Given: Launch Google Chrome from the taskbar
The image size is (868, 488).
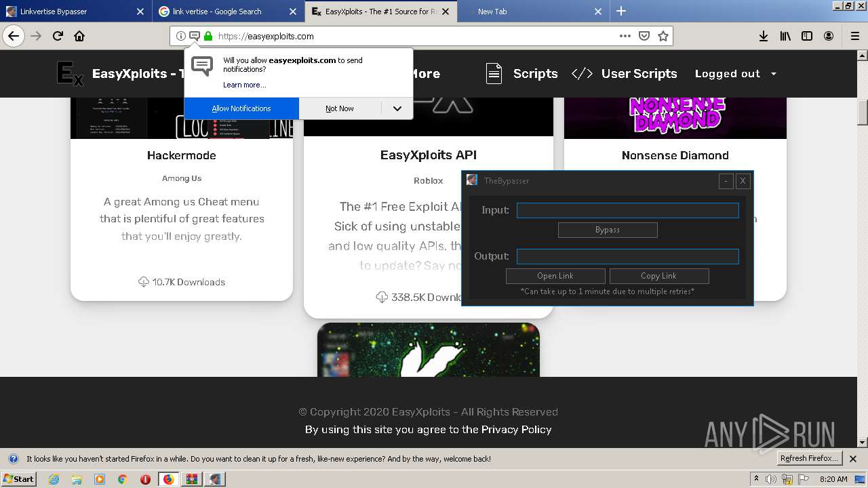Looking at the screenshot, I should click(x=122, y=479).
